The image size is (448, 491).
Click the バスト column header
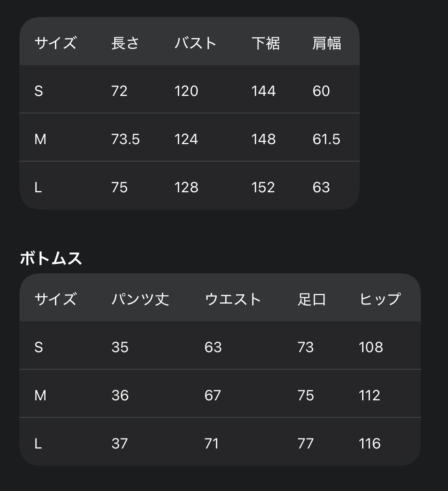pyautogui.click(x=195, y=43)
